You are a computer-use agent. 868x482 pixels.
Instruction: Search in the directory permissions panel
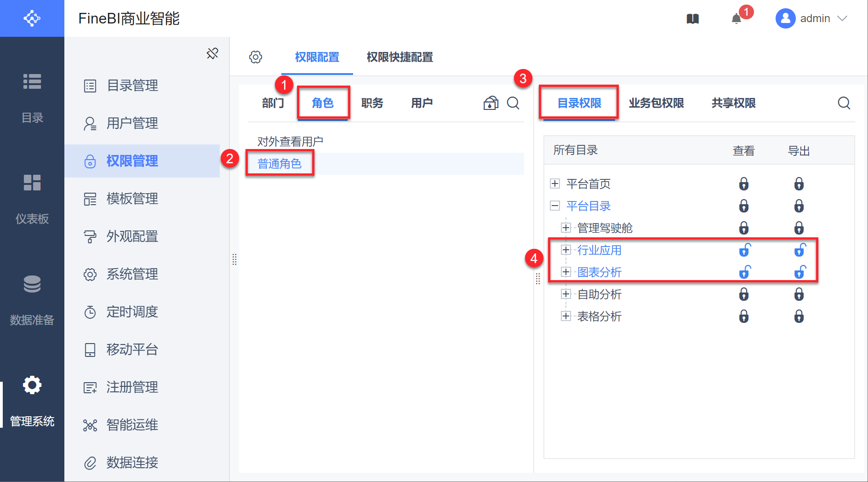click(x=844, y=103)
